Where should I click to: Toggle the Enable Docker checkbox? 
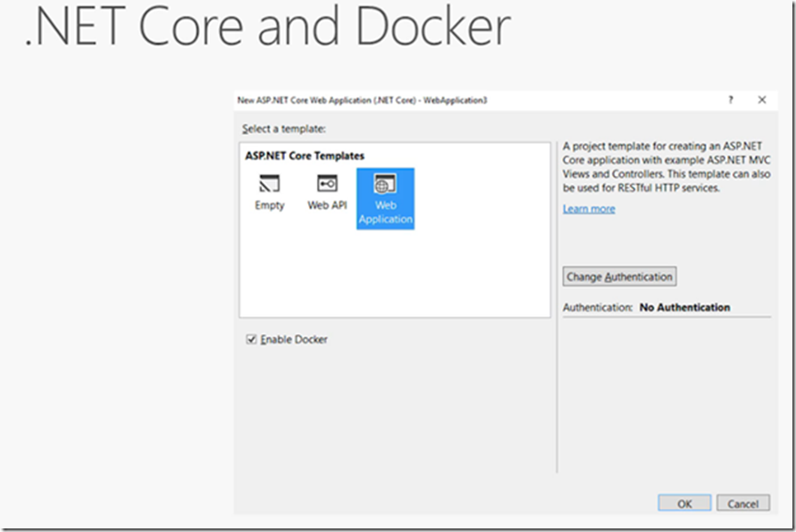[x=251, y=339]
